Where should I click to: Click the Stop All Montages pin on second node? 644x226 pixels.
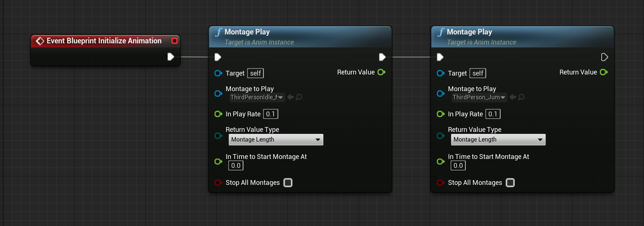(441, 183)
